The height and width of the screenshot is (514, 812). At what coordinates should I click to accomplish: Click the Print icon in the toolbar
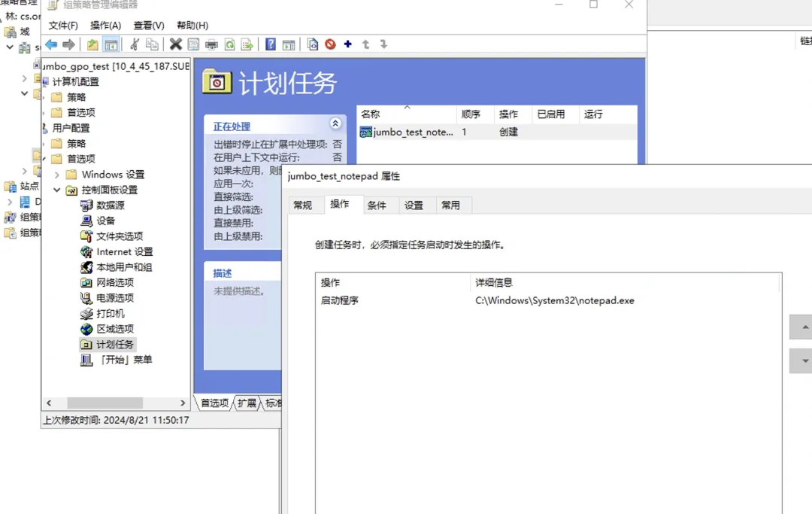tap(212, 44)
